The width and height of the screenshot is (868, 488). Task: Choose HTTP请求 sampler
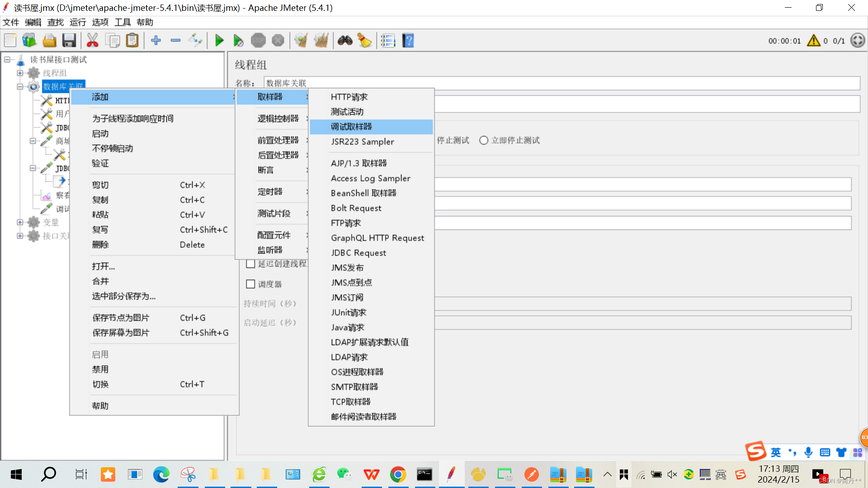pos(371,97)
